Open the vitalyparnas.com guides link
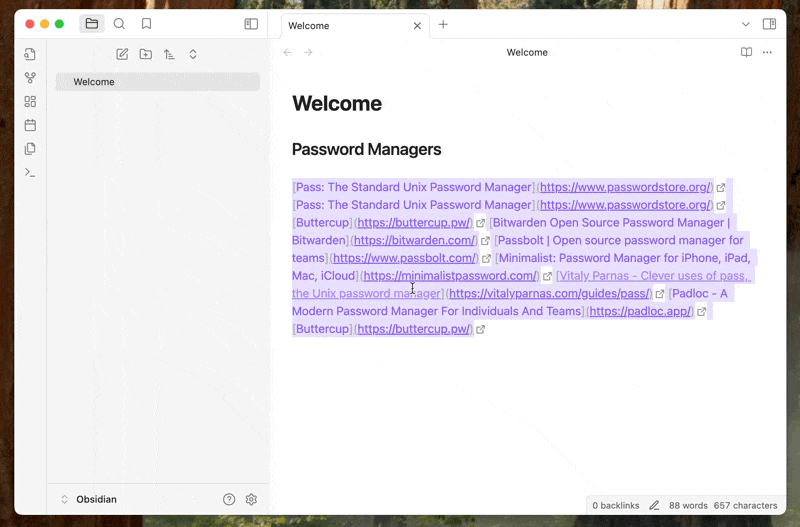 [x=550, y=294]
